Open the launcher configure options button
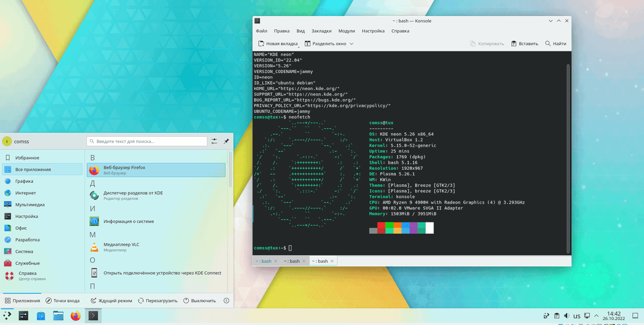Image resolution: width=644 pixels, height=325 pixels. click(x=214, y=141)
